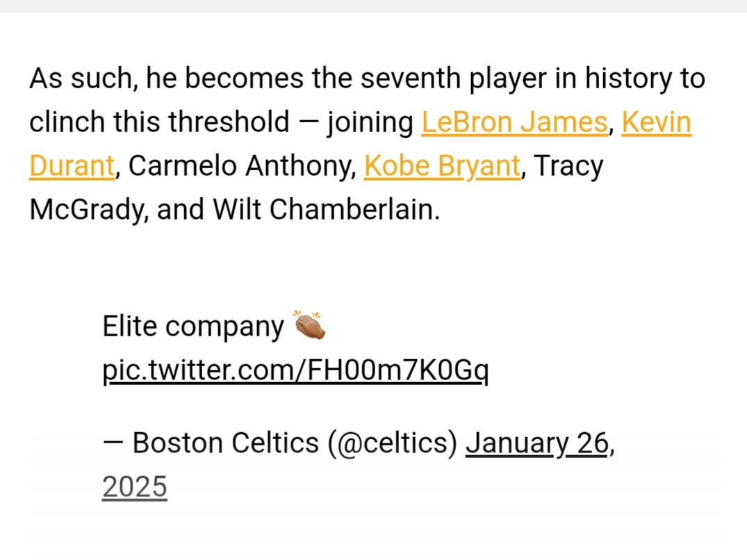This screenshot has height=560, width=747.
Task: Open the pic.twitter.com/FH00m7K0Gq link
Action: (x=295, y=370)
